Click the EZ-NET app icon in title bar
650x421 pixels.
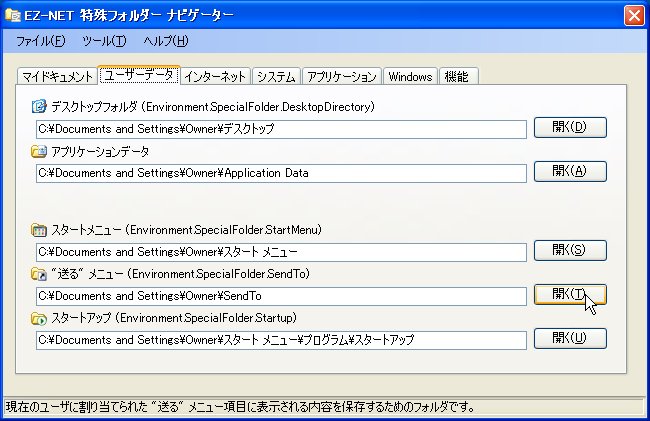point(12,15)
